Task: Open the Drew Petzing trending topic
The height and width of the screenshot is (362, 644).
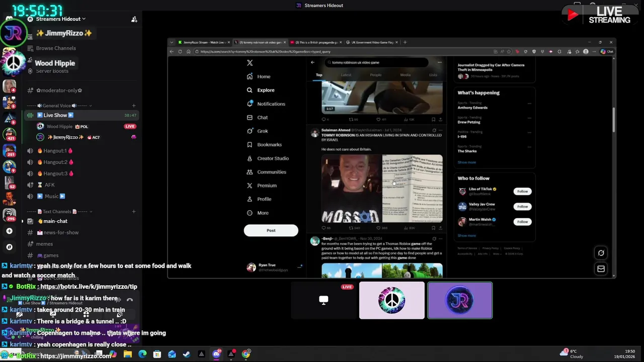Action: point(469,122)
